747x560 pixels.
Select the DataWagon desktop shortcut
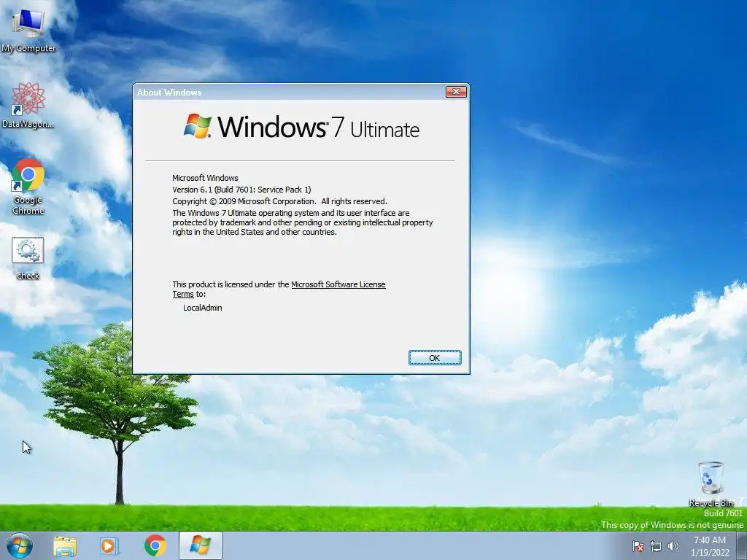tap(28, 106)
